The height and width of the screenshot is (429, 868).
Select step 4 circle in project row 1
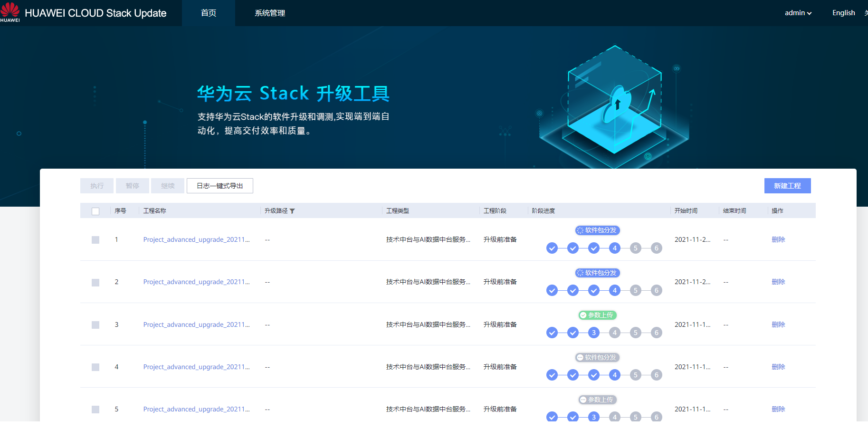[615, 248]
